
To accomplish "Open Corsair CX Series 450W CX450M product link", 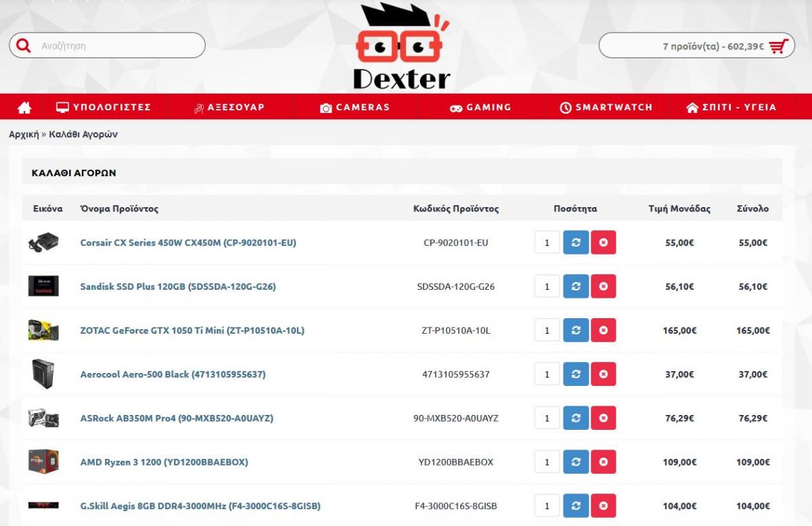I will 188,242.
